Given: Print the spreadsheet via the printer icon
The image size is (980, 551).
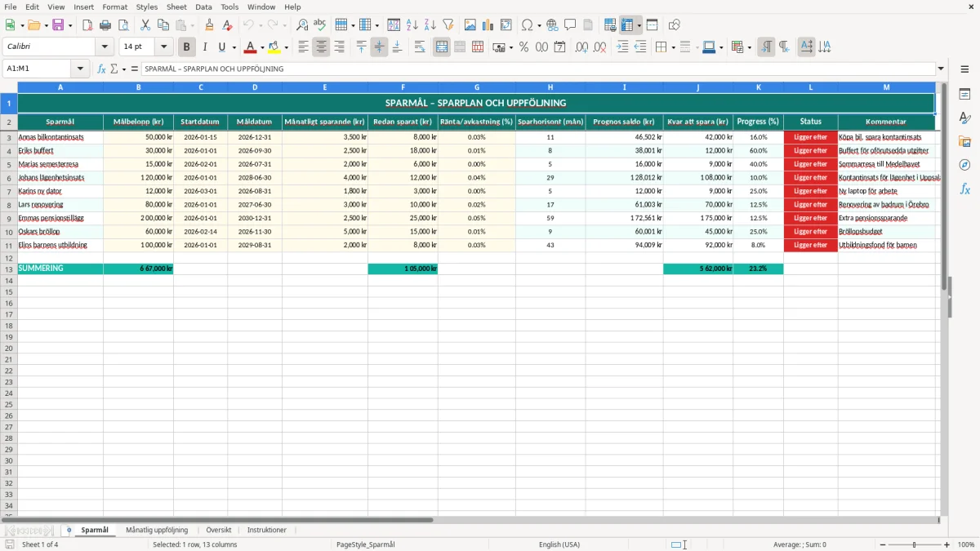Looking at the screenshot, I should pos(105,25).
